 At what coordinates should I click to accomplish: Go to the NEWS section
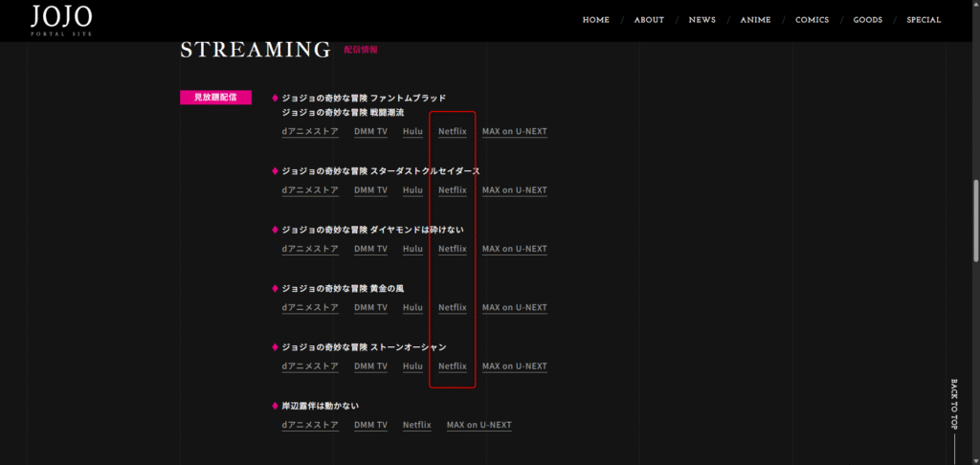(702, 20)
